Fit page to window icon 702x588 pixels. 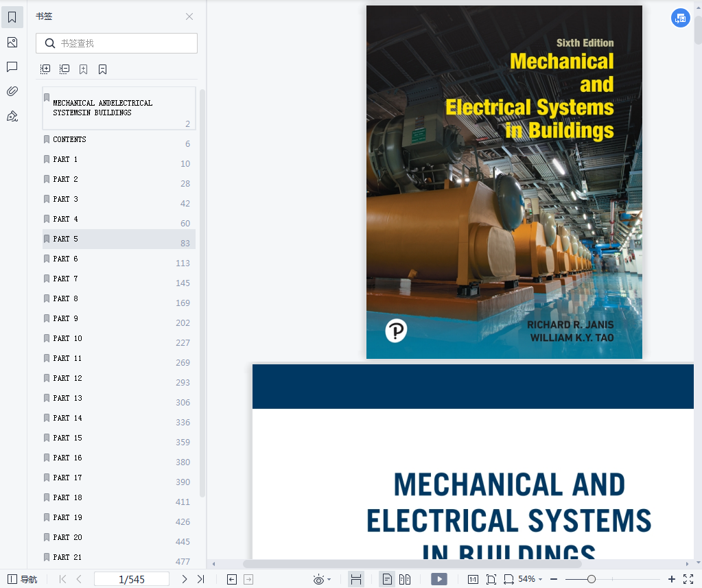click(x=491, y=580)
